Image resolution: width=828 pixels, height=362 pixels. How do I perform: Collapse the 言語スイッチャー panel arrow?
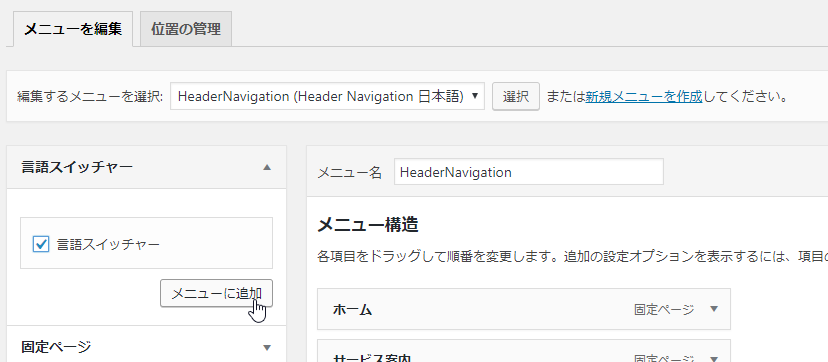(x=267, y=167)
